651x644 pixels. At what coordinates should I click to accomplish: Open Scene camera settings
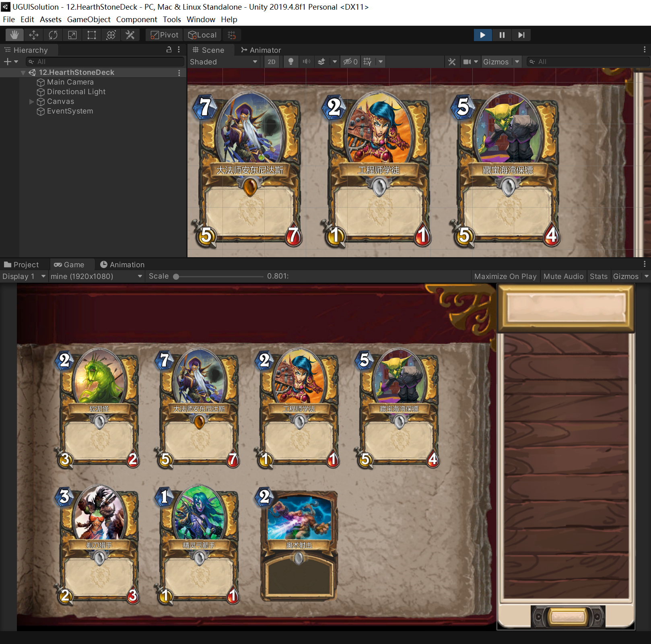coord(467,62)
